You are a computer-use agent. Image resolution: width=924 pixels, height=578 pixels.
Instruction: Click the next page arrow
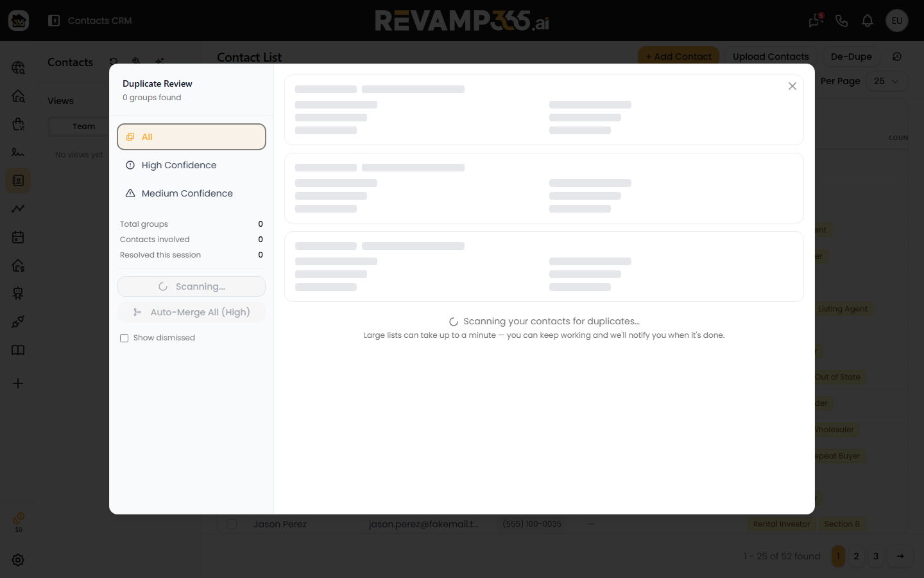tap(900, 556)
